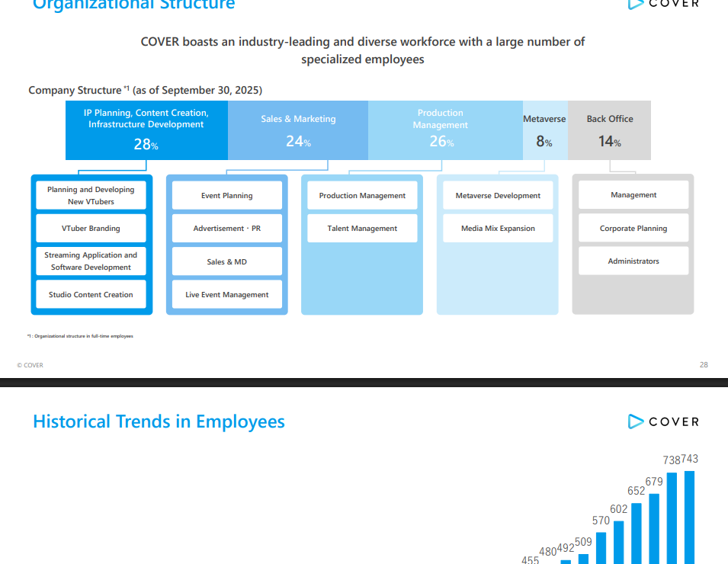728x564 pixels.
Task: Click the slide subtitle about diverse workforce
Action: (363, 50)
